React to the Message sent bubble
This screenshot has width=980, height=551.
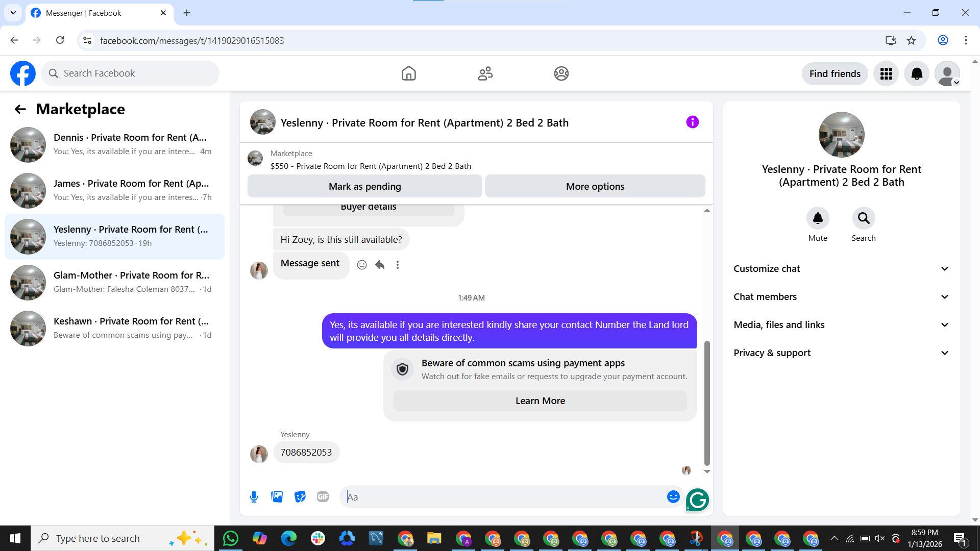pos(362,264)
